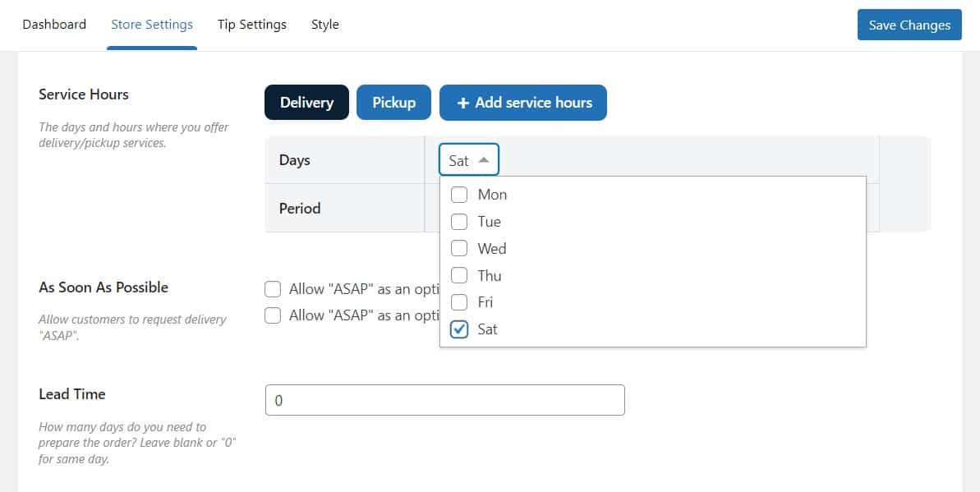This screenshot has width=980, height=492.
Task: Close the Sat days dropdown
Action: (x=469, y=160)
